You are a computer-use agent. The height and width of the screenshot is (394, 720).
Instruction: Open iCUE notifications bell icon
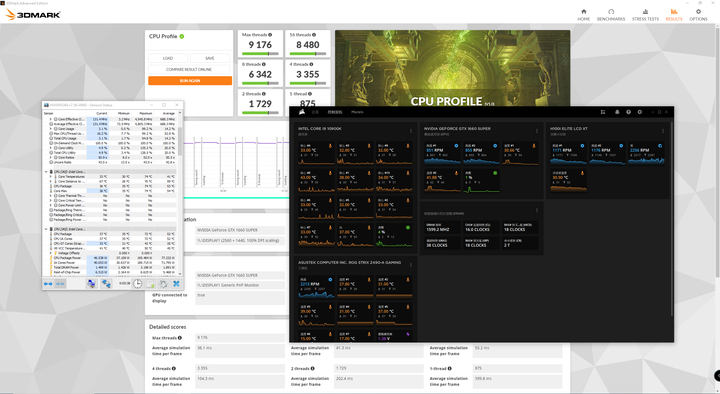[x=617, y=112]
